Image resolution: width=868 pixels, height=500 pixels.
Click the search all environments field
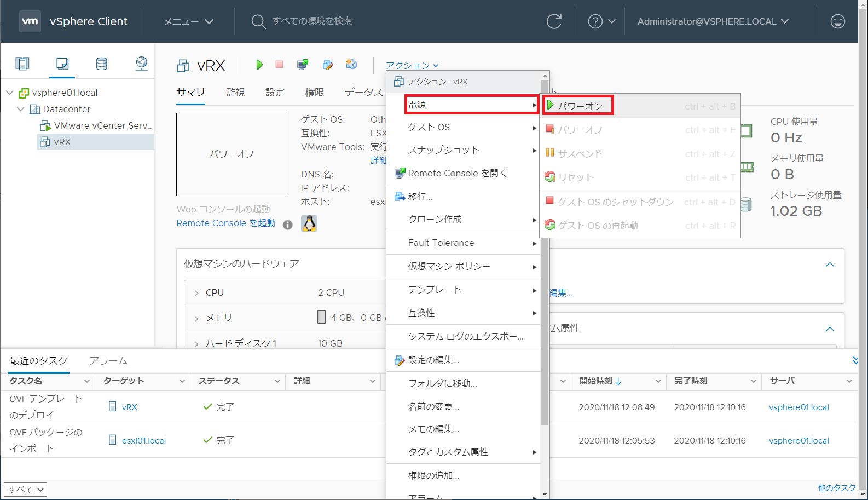tap(313, 21)
